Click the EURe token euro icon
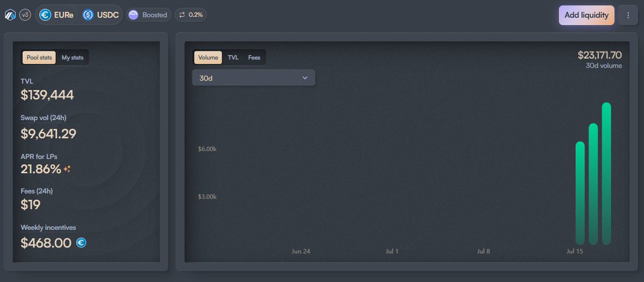644x282 pixels. [x=45, y=15]
